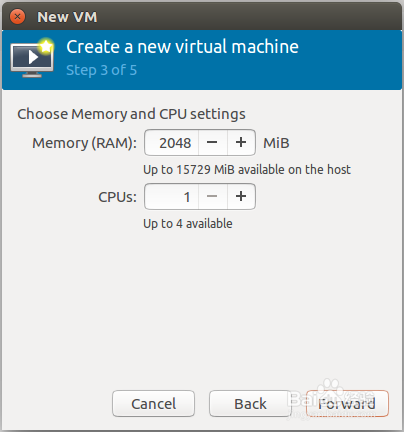Viewport: 404px width, 432px height.
Task: Click the Forward button
Action: coord(347,404)
